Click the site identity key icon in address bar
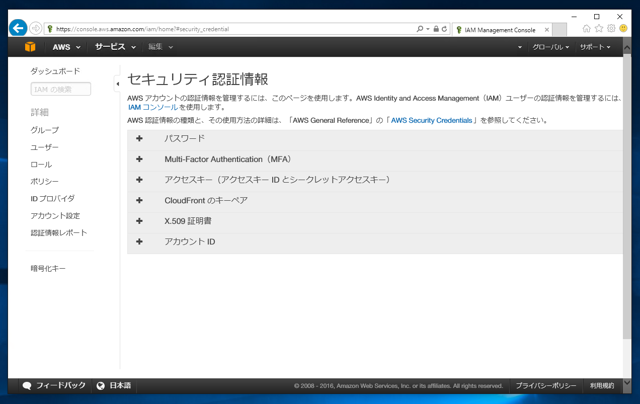Image resolution: width=640 pixels, height=404 pixels. (x=50, y=29)
